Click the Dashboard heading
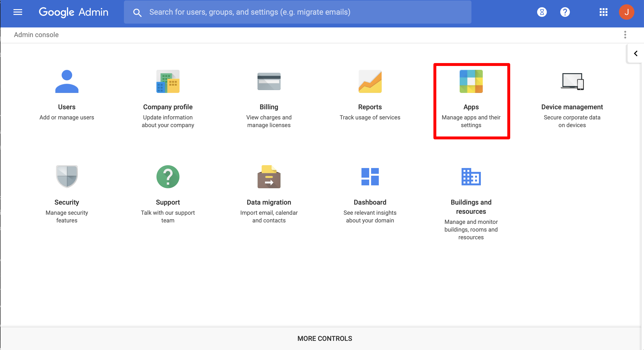The image size is (644, 350). (x=370, y=202)
